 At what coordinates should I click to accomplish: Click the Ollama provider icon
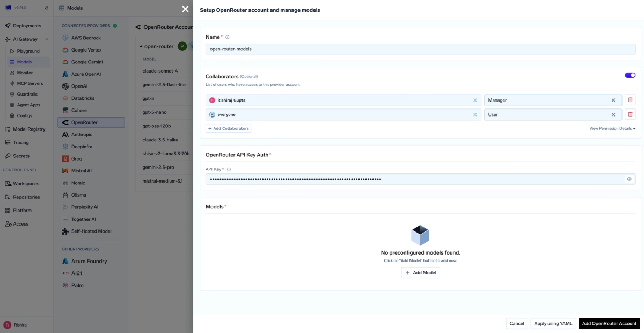coord(65,195)
